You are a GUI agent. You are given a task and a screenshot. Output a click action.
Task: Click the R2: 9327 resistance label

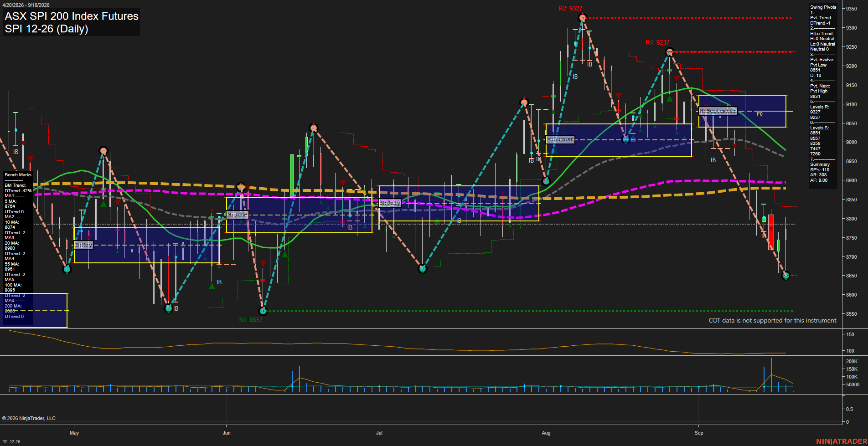click(570, 8)
